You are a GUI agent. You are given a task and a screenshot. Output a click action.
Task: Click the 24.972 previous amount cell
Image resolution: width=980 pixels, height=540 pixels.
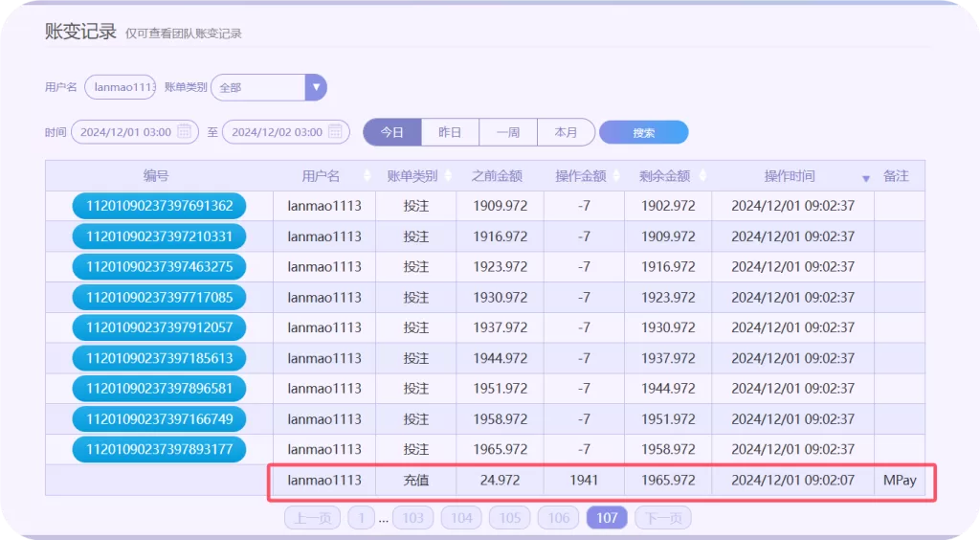coord(500,480)
